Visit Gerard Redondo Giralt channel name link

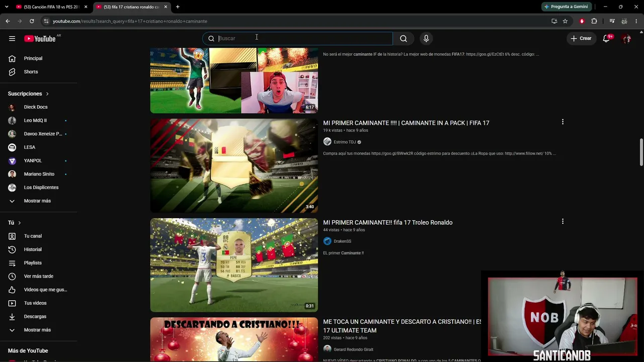tap(353, 349)
